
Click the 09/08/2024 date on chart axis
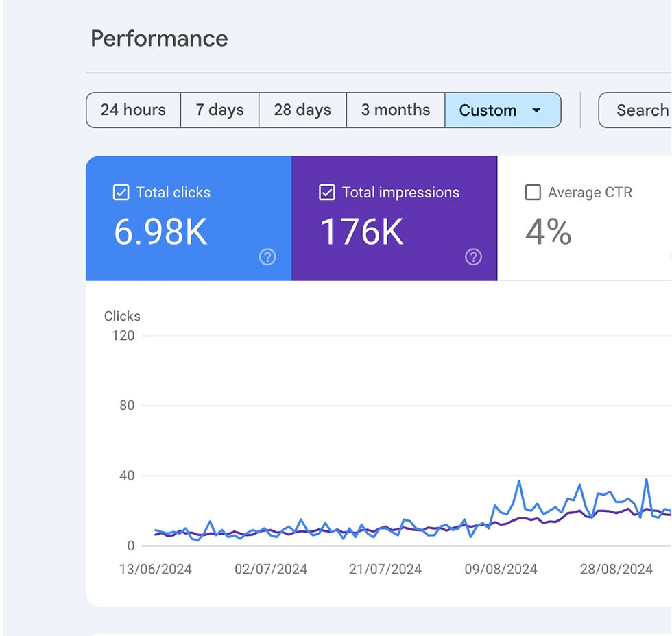[x=501, y=569]
